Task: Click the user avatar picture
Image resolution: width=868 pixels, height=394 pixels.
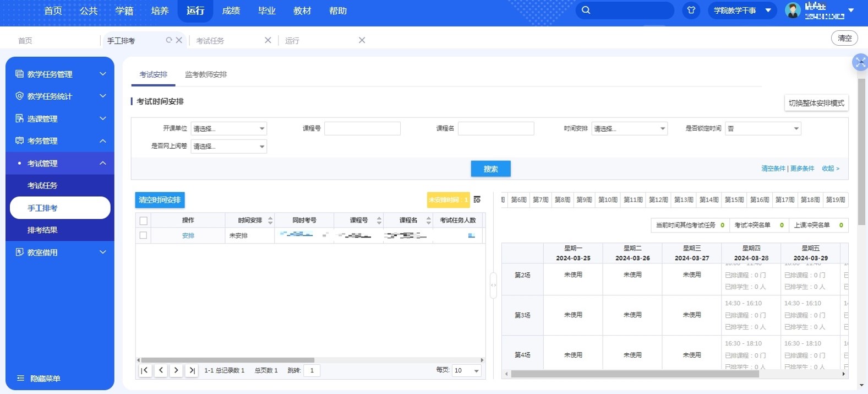Action: [793, 10]
